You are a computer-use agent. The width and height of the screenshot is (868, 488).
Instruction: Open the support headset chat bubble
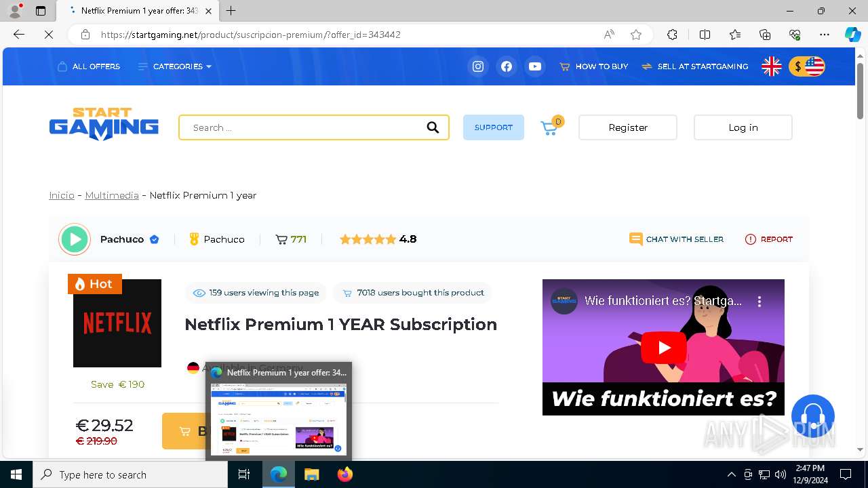point(812,416)
